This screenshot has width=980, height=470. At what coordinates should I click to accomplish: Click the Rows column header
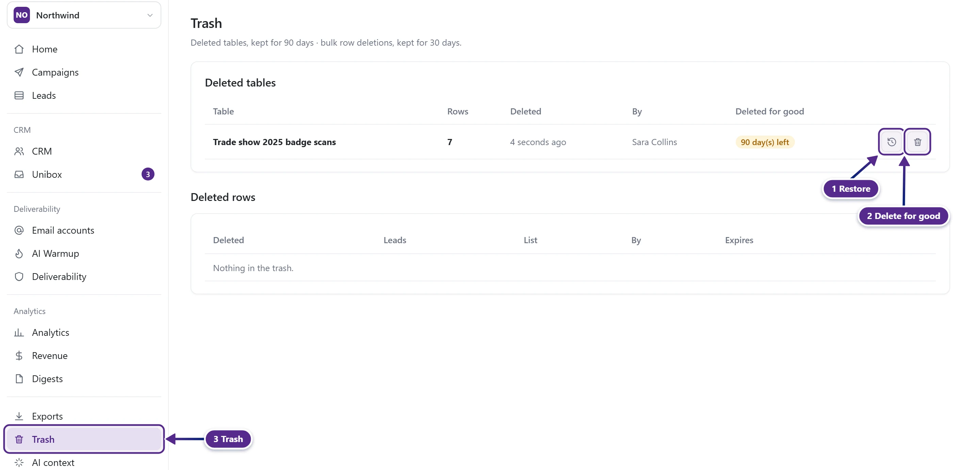[x=458, y=111]
